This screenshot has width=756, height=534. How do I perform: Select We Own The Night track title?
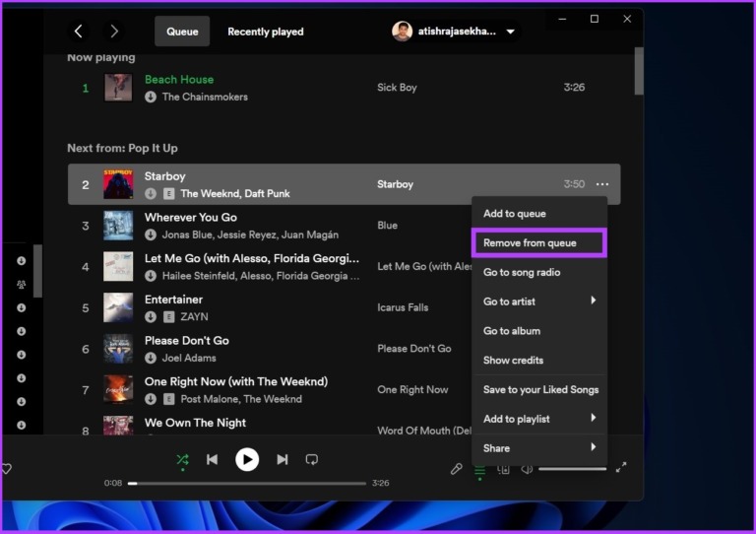coord(195,423)
